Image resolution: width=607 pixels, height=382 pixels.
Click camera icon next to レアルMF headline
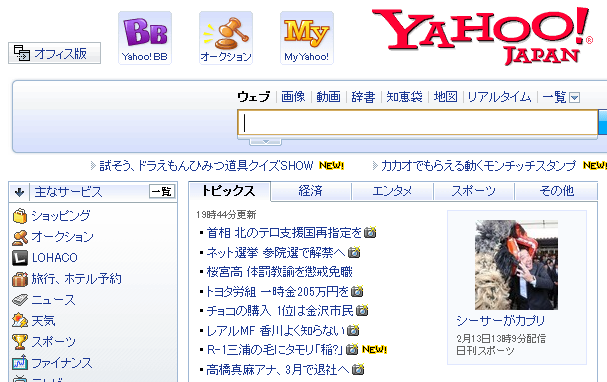pyautogui.click(x=353, y=330)
